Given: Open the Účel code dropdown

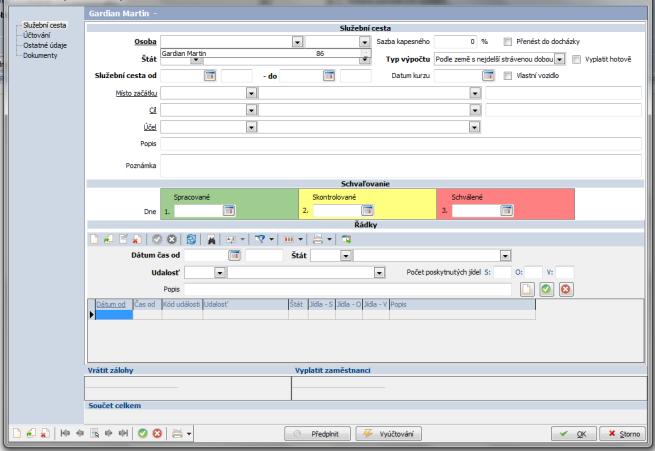Looking at the screenshot, I should (251, 127).
